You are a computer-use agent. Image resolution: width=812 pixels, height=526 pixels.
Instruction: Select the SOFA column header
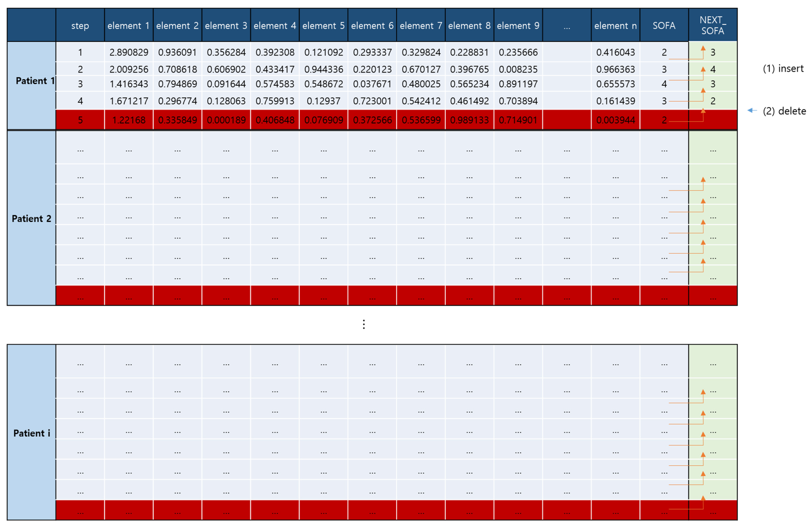664,26
